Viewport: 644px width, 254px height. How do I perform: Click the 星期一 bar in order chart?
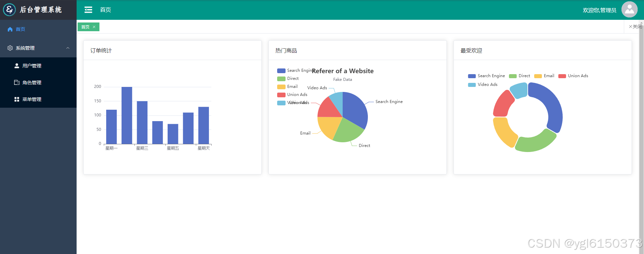click(112, 127)
